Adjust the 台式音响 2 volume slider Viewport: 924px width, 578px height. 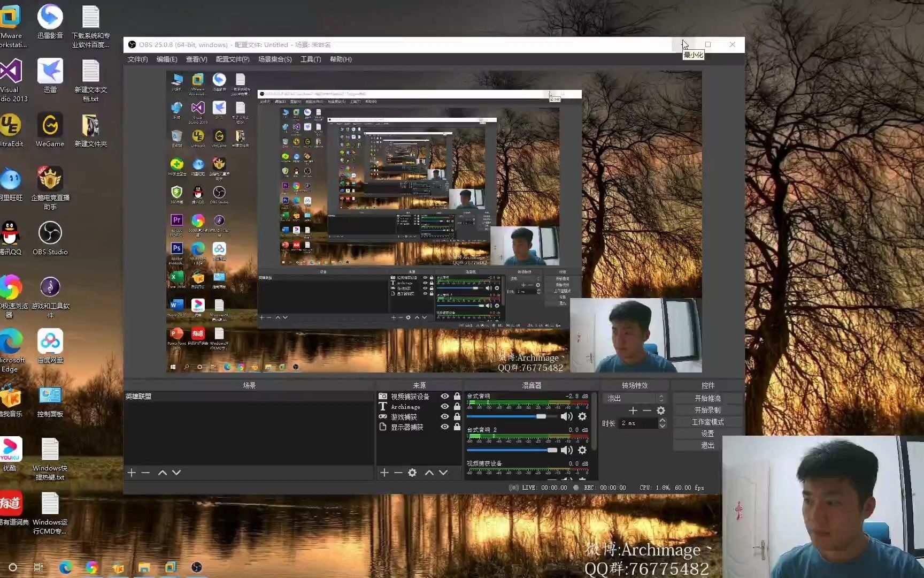point(512,450)
